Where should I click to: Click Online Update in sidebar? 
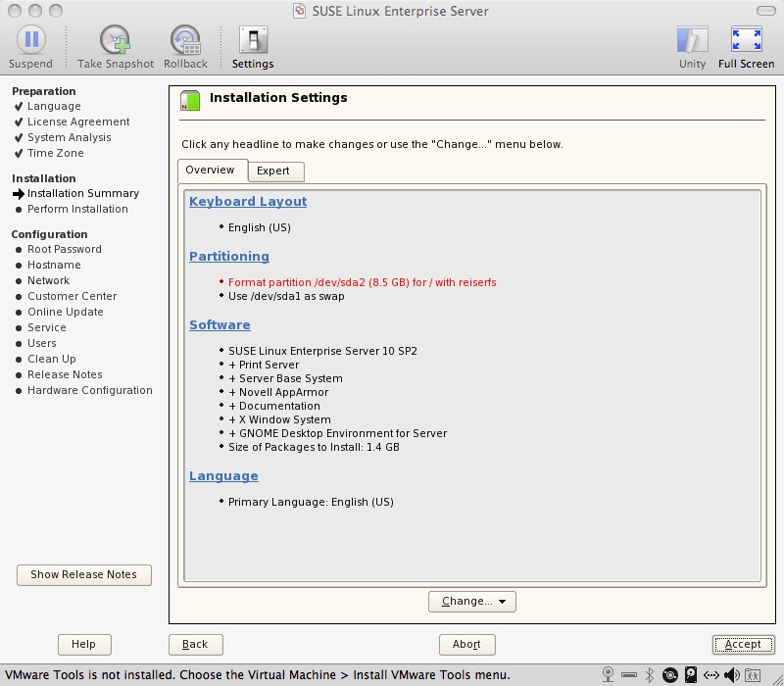pyautogui.click(x=66, y=312)
